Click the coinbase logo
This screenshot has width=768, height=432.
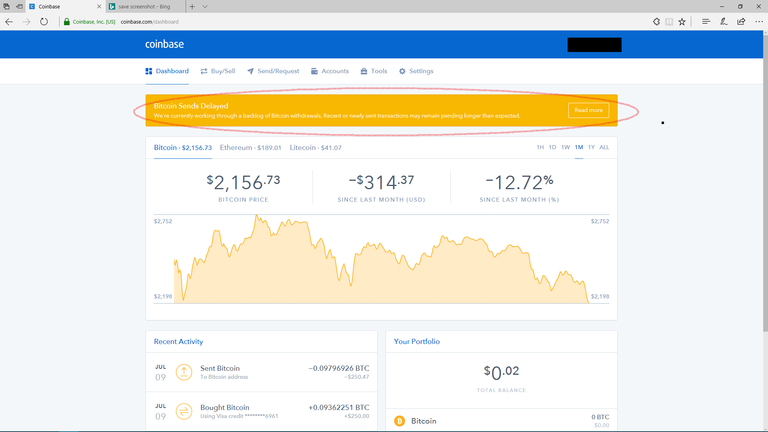pos(165,44)
